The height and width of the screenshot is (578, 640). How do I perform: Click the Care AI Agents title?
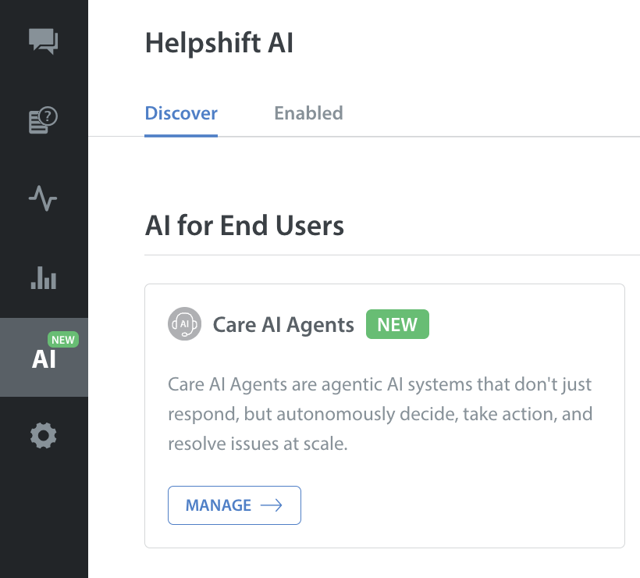[x=283, y=325]
